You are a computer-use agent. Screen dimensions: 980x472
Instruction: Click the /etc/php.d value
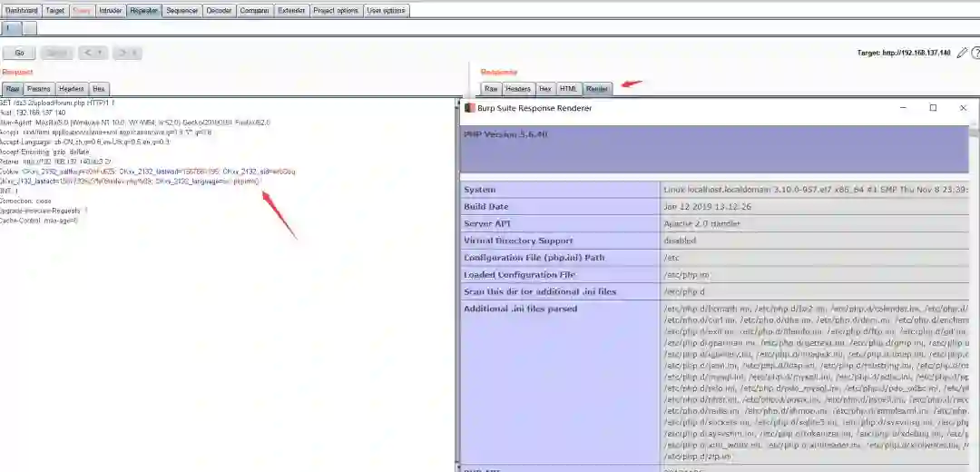pos(684,291)
